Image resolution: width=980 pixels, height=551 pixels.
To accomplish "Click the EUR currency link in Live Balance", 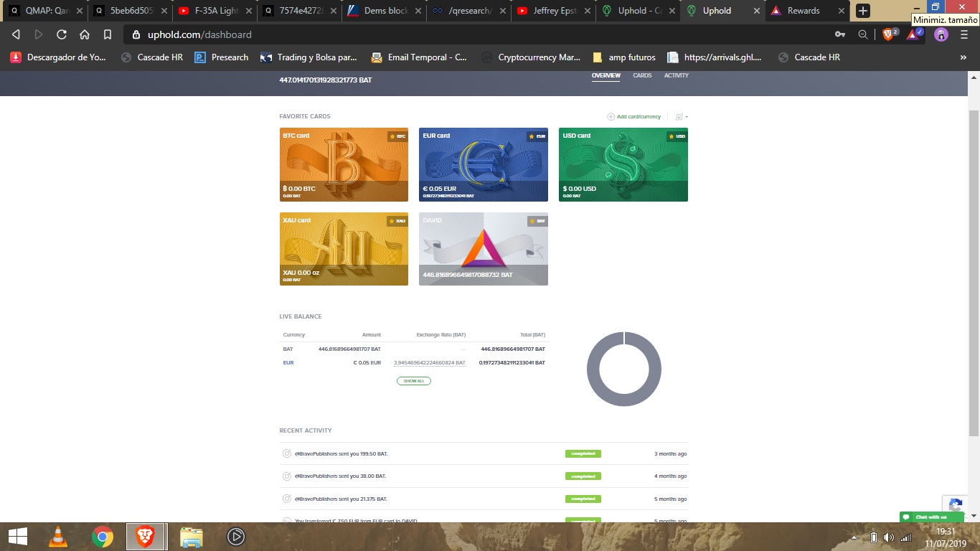I will tap(288, 363).
